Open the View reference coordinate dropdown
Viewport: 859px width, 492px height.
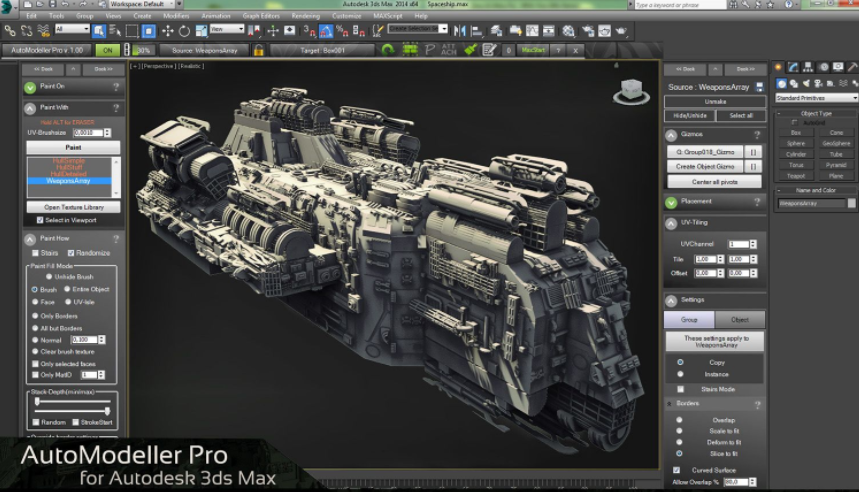(227, 28)
